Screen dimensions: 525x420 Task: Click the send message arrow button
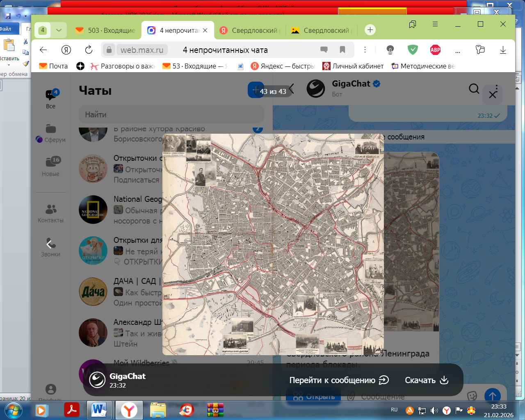coord(493,396)
